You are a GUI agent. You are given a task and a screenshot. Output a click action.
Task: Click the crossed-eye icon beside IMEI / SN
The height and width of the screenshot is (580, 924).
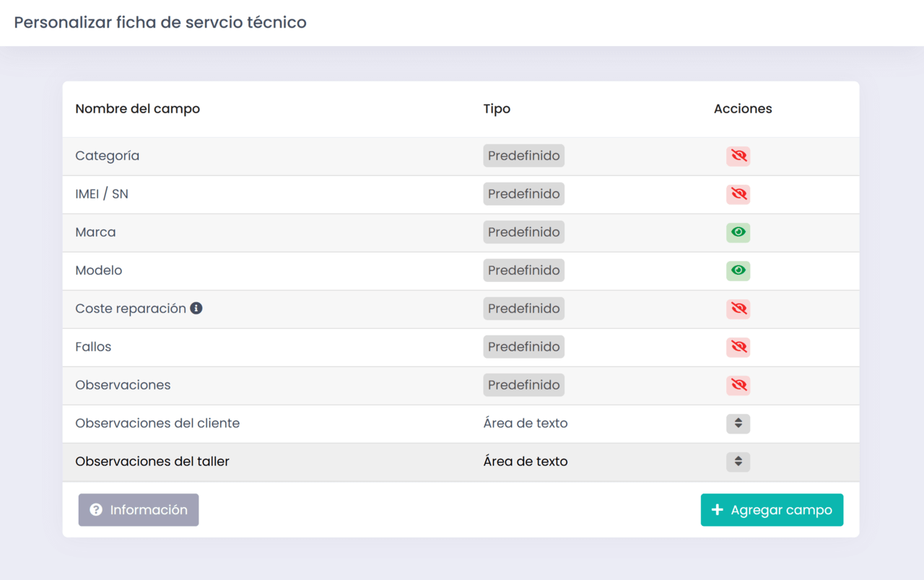pyautogui.click(x=738, y=194)
